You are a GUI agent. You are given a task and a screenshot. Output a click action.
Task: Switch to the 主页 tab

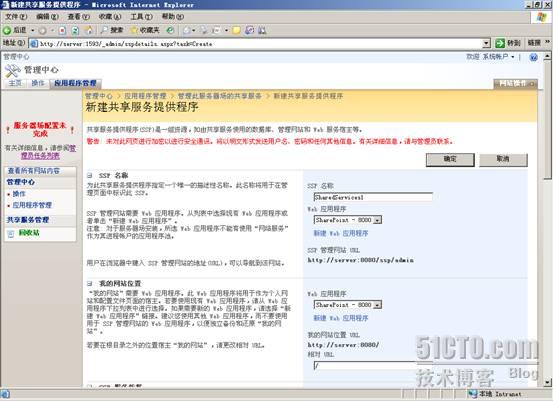15,83
